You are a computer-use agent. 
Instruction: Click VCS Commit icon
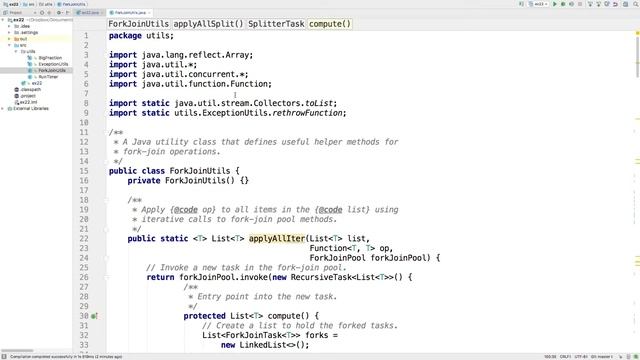[598, 4]
